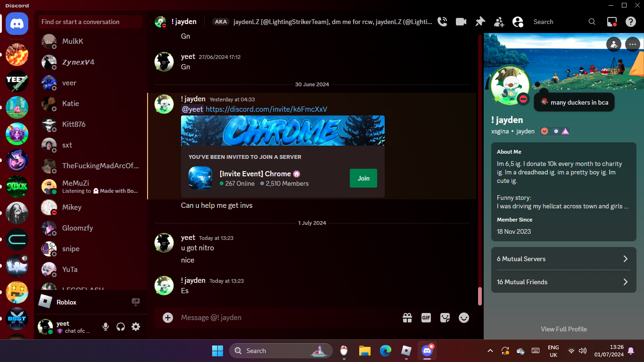
Task: Open DM with MeMuZi
Action: click(x=91, y=187)
